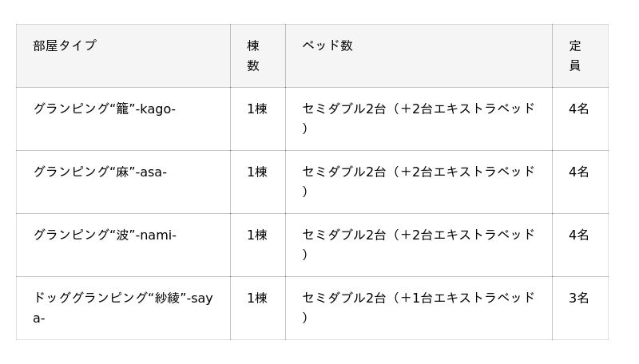Click the +1台エキストラベッド text in saya row
The width and height of the screenshot is (639, 364).
pyautogui.click(x=467, y=298)
